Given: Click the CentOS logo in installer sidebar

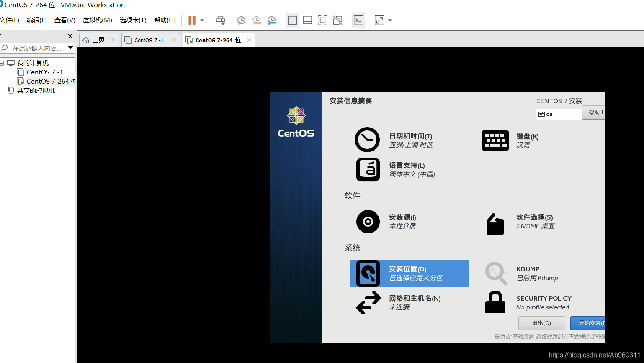Looking at the screenshot, I should 296,122.
